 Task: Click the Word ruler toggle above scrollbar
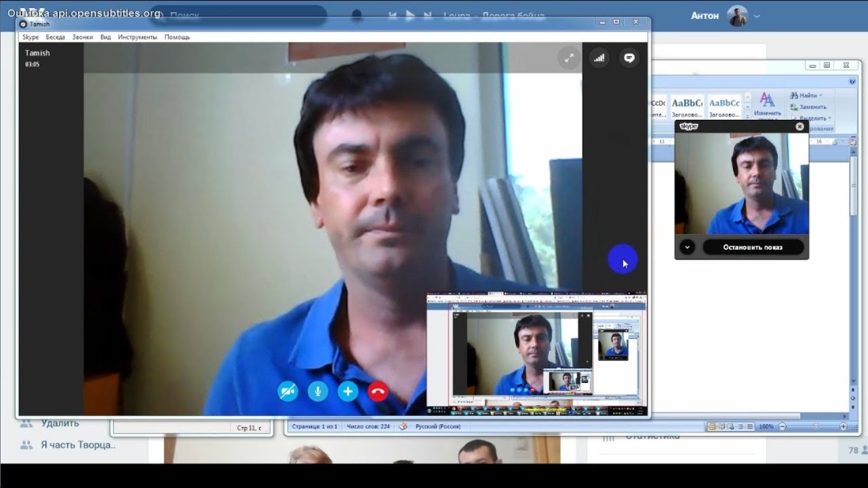(854, 141)
